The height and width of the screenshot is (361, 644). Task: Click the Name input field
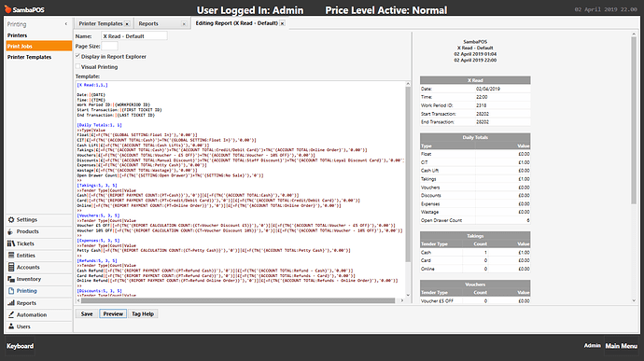click(x=133, y=36)
